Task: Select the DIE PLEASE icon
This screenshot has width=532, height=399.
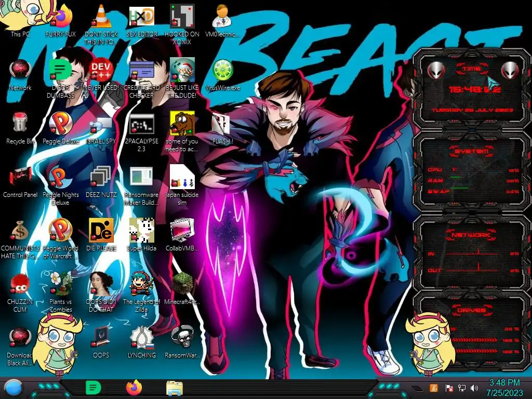Action: [x=101, y=235]
